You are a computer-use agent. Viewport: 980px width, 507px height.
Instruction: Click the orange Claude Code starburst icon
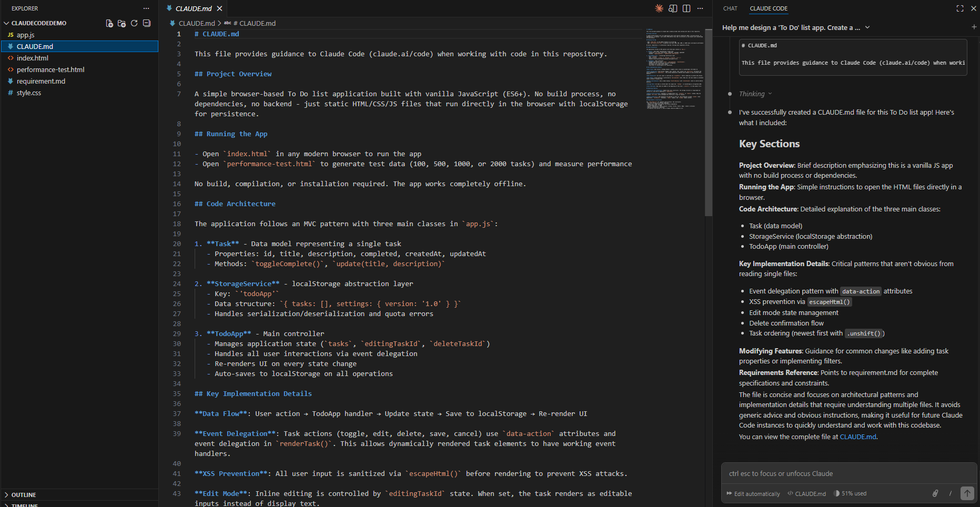[x=659, y=8]
